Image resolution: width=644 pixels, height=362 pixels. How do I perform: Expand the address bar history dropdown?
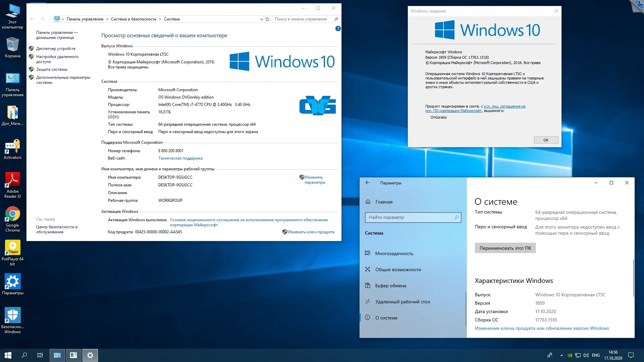click(x=261, y=19)
